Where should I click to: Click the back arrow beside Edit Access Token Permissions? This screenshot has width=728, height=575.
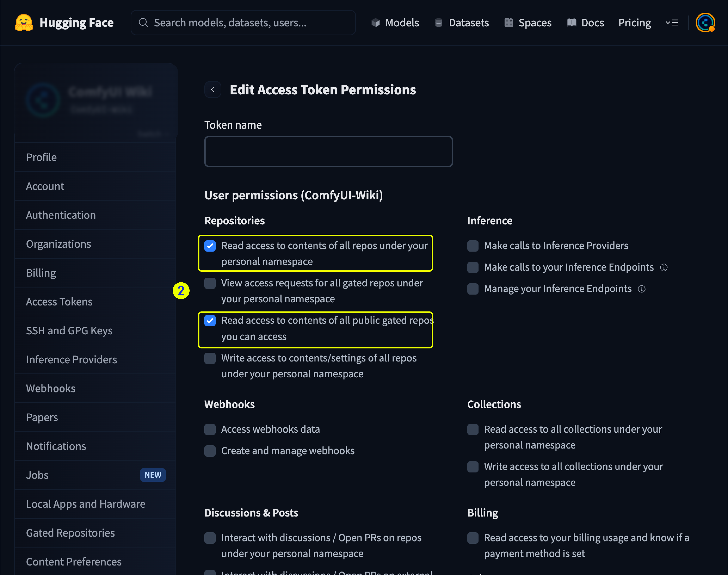(x=212, y=89)
